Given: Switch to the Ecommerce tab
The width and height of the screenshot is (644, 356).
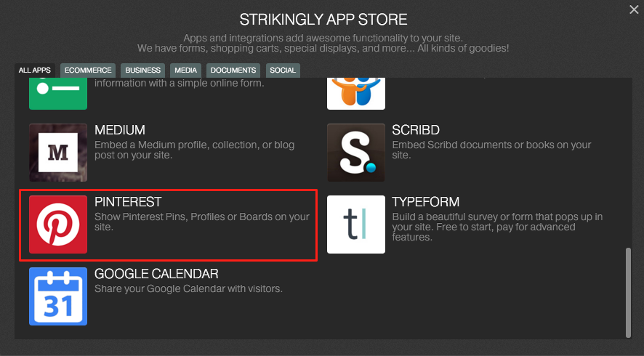Looking at the screenshot, I should click(x=88, y=70).
